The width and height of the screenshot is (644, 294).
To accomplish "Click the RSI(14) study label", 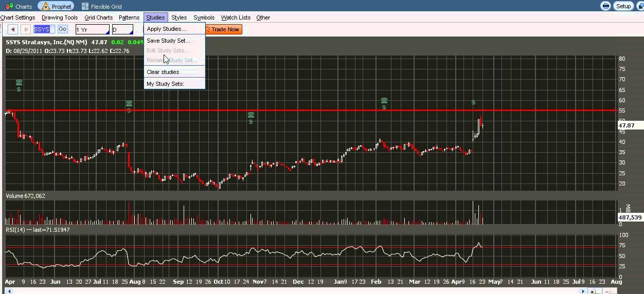I will [37, 230].
